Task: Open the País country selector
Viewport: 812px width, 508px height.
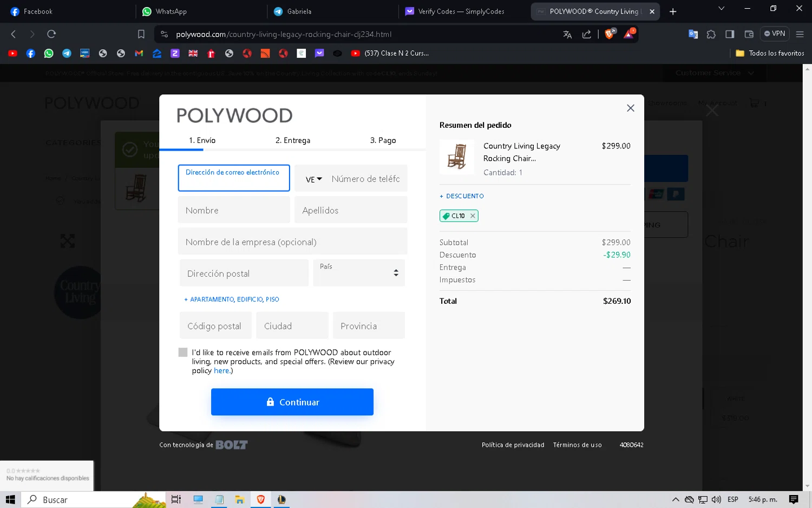Action: [x=359, y=272]
